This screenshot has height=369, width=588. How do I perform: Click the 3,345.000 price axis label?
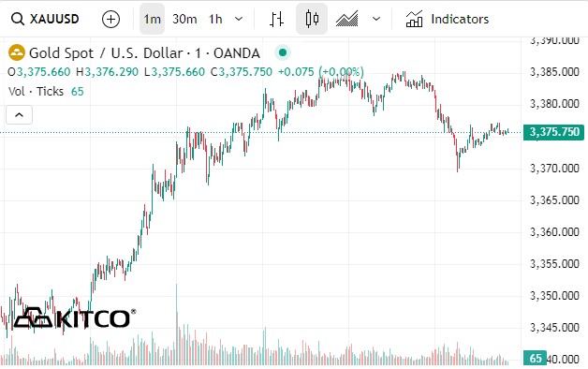coord(554,328)
